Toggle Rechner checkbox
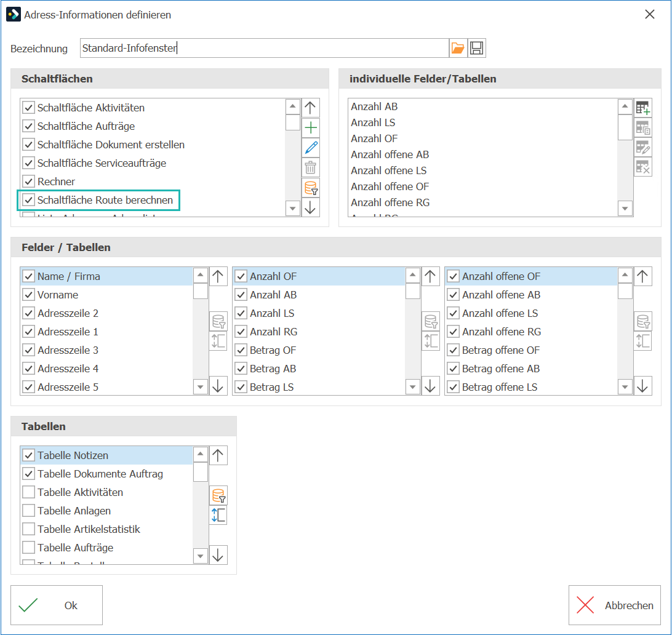The width and height of the screenshot is (672, 635). coord(29,182)
